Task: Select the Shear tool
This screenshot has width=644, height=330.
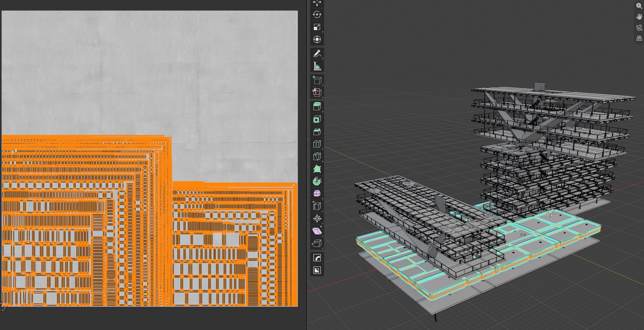Action: [317, 231]
